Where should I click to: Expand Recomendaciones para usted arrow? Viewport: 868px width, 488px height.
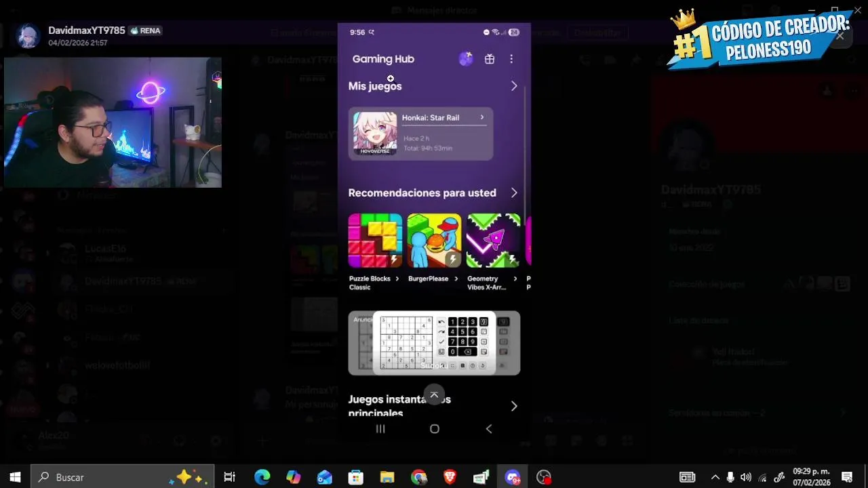(x=514, y=193)
